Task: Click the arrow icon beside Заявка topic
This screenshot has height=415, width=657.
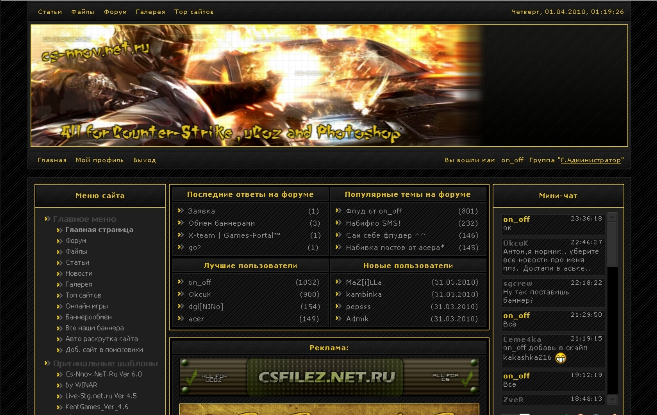Action: tap(181, 211)
